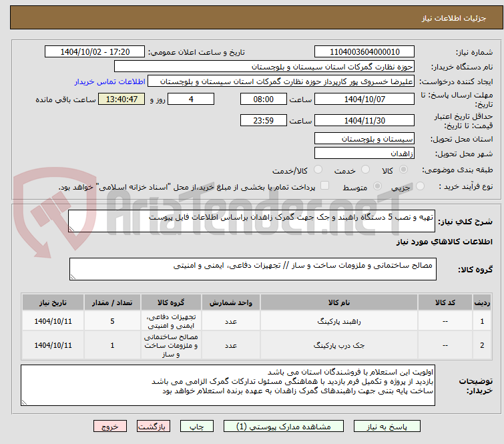Click the delivery province field سیستان و بلوچستان
This screenshot has width=504, height=444.
pos(364,139)
